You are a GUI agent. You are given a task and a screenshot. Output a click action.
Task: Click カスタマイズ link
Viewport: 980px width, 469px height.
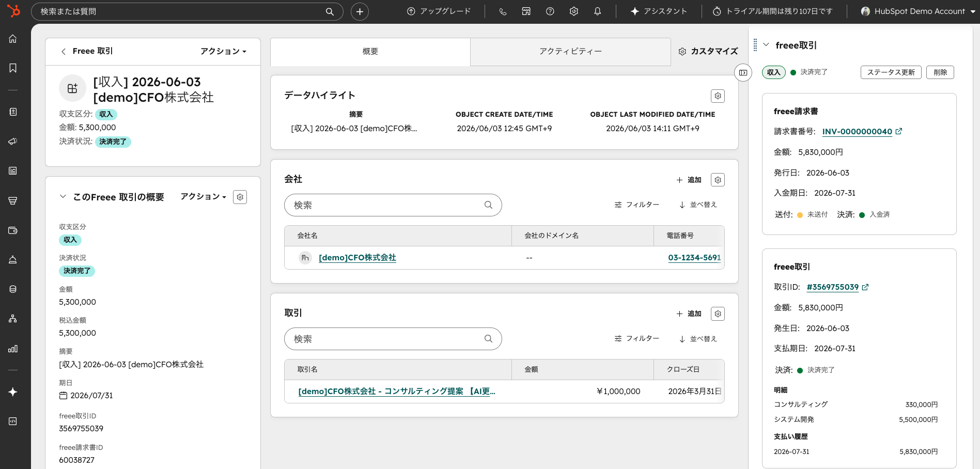coord(708,51)
